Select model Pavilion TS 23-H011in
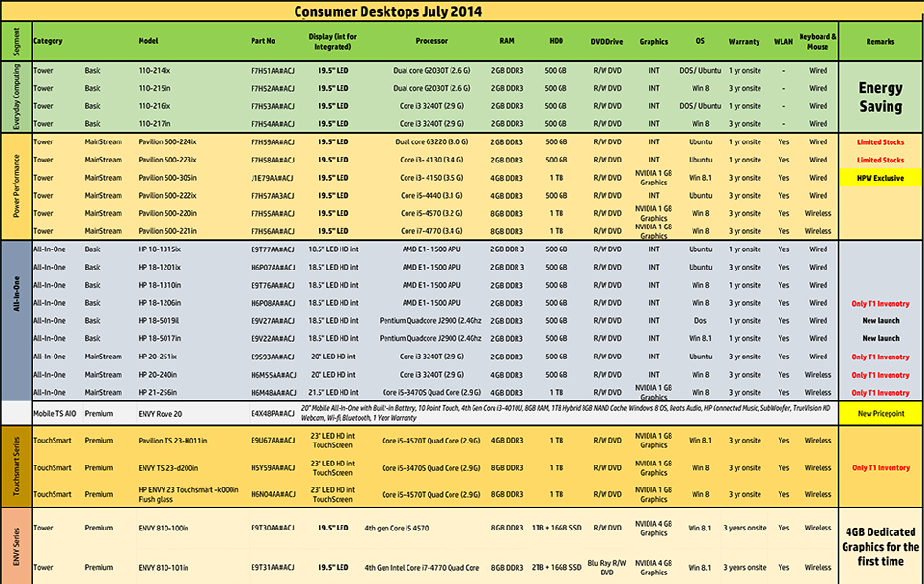The height and width of the screenshot is (584, 924). click(172, 441)
